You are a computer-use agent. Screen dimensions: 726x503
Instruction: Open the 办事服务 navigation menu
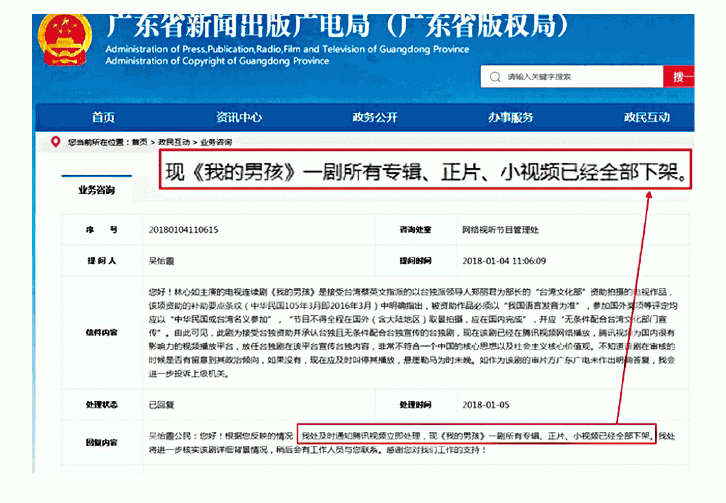point(510,117)
